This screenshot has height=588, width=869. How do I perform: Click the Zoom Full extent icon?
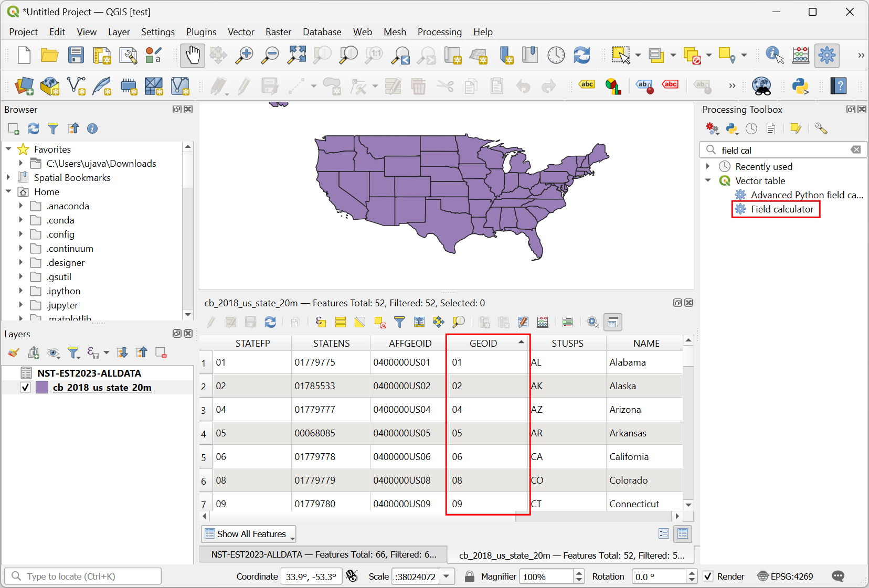point(296,55)
